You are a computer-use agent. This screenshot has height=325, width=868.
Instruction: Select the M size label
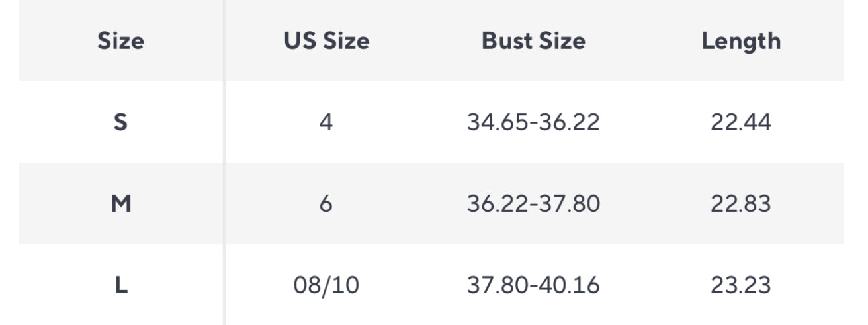pos(120,204)
